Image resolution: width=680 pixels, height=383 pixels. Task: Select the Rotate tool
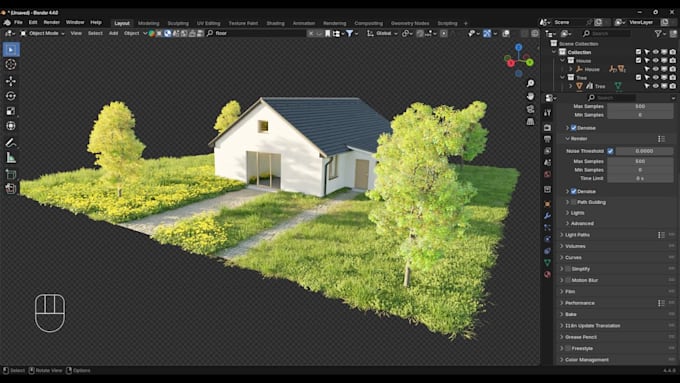(11, 96)
